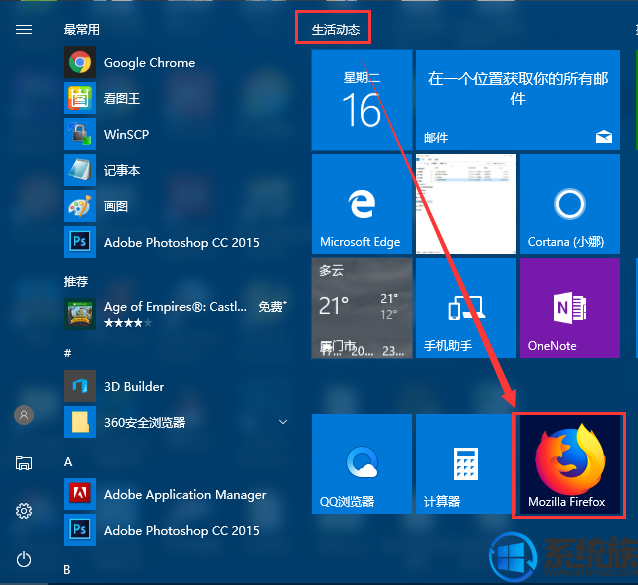Image resolution: width=638 pixels, height=585 pixels.
Task: Launch WinSCP from the list
Action: 177,134
